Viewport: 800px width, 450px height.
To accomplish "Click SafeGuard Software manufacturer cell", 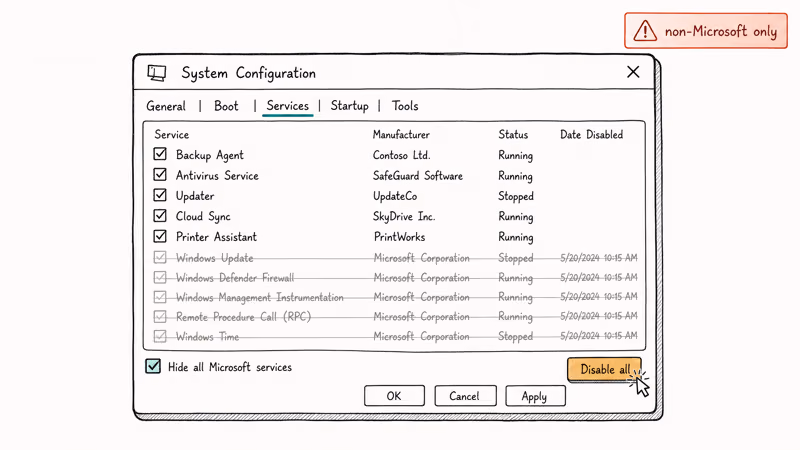I will (418, 176).
